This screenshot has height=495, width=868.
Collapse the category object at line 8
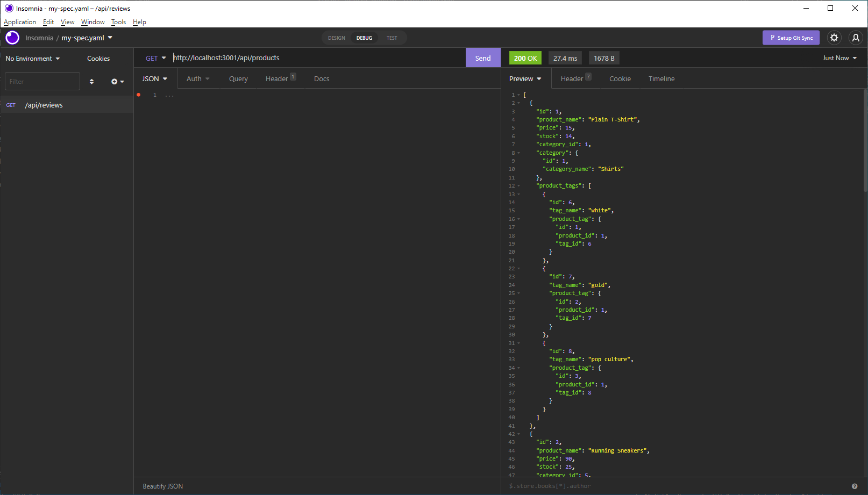[x=519, y=153]
